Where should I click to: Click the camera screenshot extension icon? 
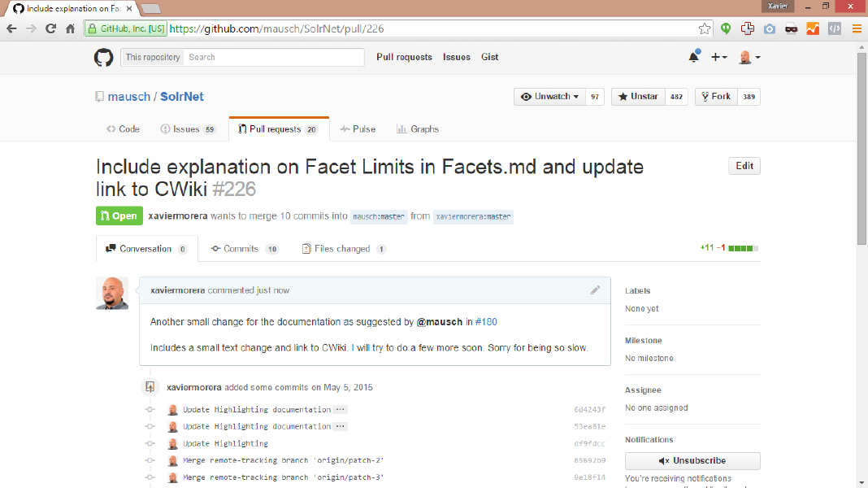click(x=770, y=28)
